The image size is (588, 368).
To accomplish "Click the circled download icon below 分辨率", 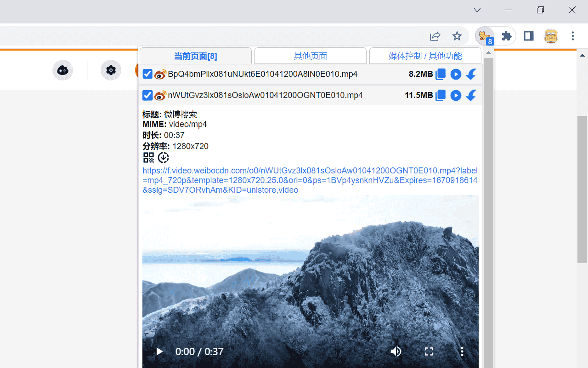I will tap(163, 157).
